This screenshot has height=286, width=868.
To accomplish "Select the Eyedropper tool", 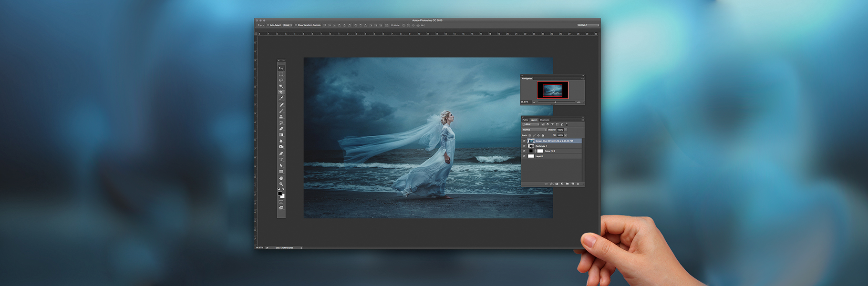I will [x=281, y=98].
